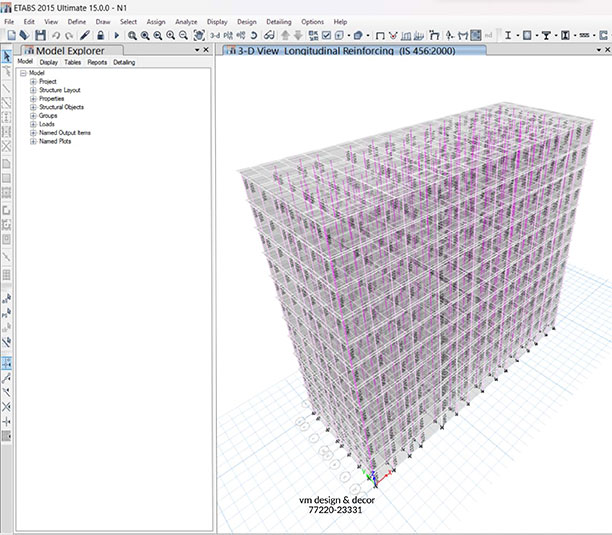This screenshot has width=612, height=535.
Task: Expand the Properties tree node
Action: click(x=33, y=99)
